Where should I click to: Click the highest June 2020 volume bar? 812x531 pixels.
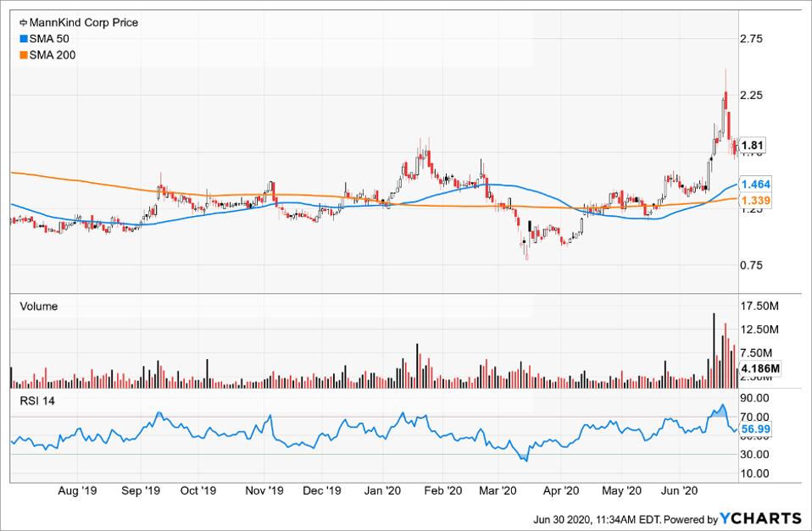click(714, 351)
